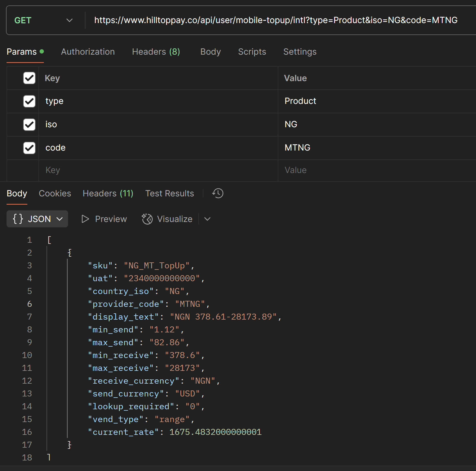Open the request Headers (8) tab
476x471 pixels.
[x=156, y=52]
